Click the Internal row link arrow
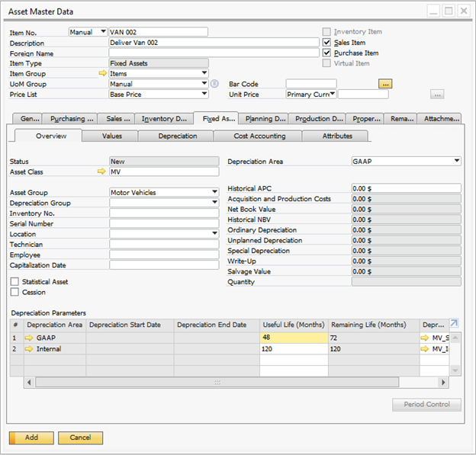476x455 pixels. (x=29, y=349)
